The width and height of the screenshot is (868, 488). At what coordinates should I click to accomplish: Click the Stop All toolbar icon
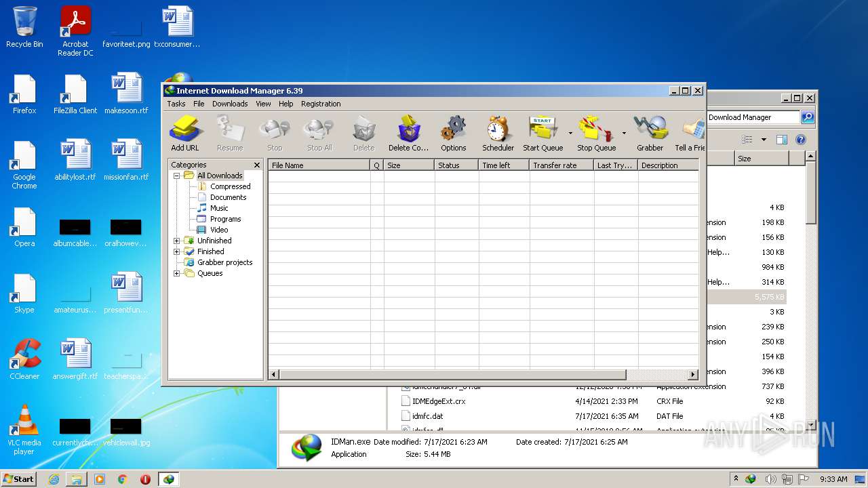coord(319,134)
